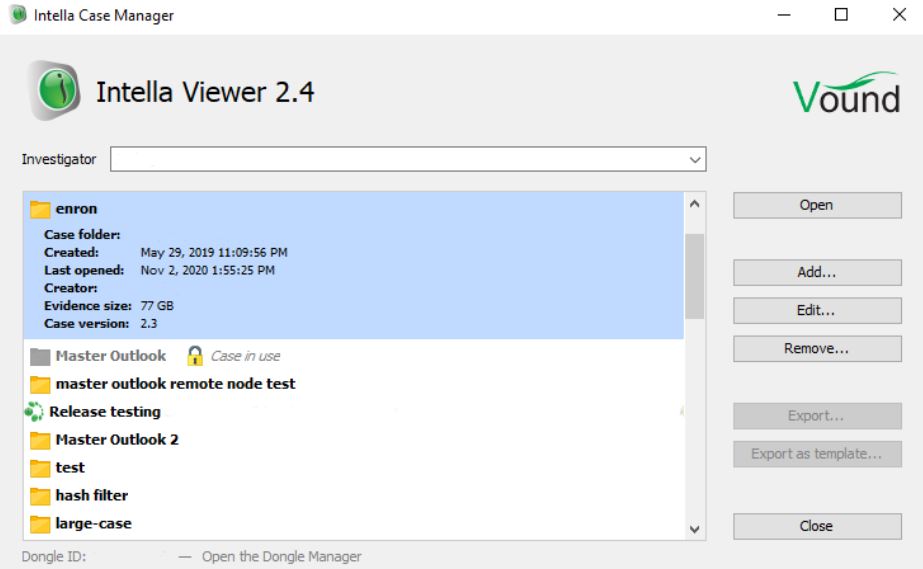
Task: Click the Remove... button
Action: [817, 349]
